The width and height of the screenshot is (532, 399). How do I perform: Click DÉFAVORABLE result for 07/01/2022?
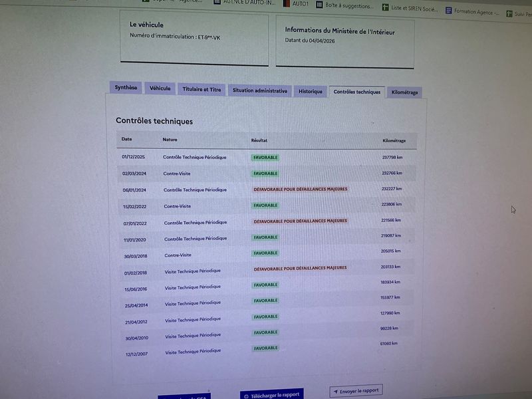[x=301, y=221]
